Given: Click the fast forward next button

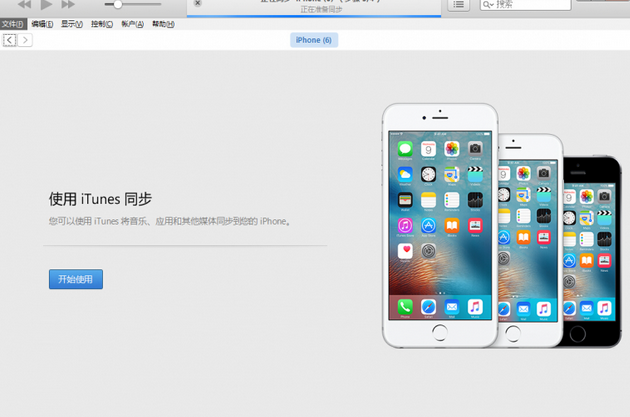Looking at the screenshot, I should click(68, 4).
